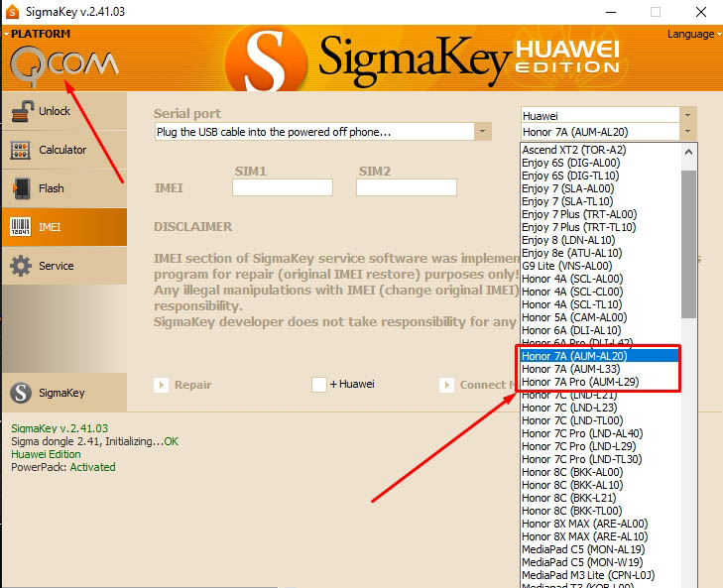Select Honor 7A Pro (AUM-L29)

click(x=599, y=382)
